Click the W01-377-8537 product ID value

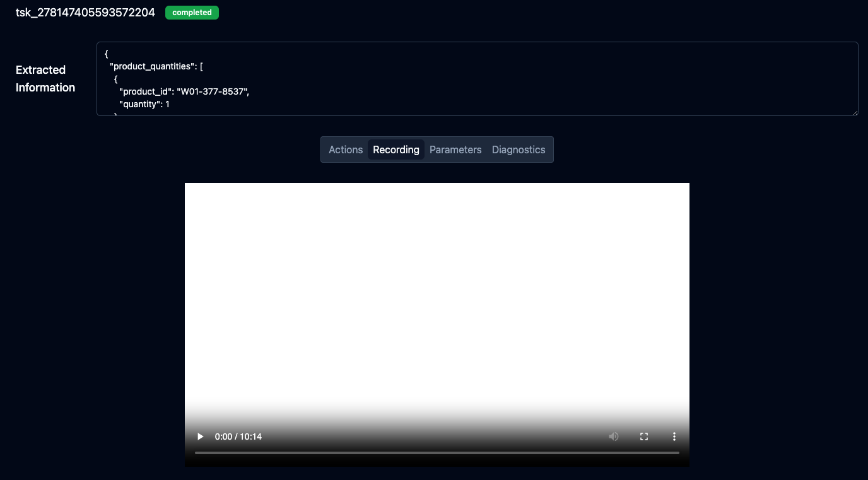pyautogui.click(x=213, y=91)
